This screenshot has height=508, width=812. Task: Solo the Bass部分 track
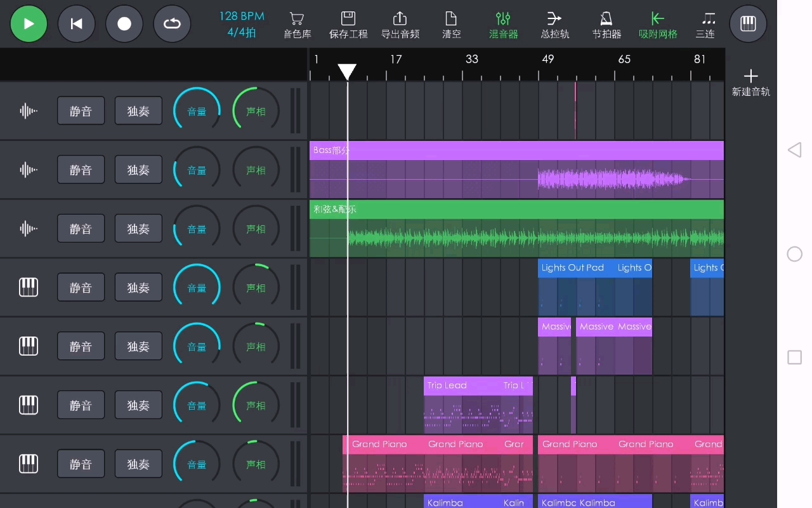coord(138,170)
